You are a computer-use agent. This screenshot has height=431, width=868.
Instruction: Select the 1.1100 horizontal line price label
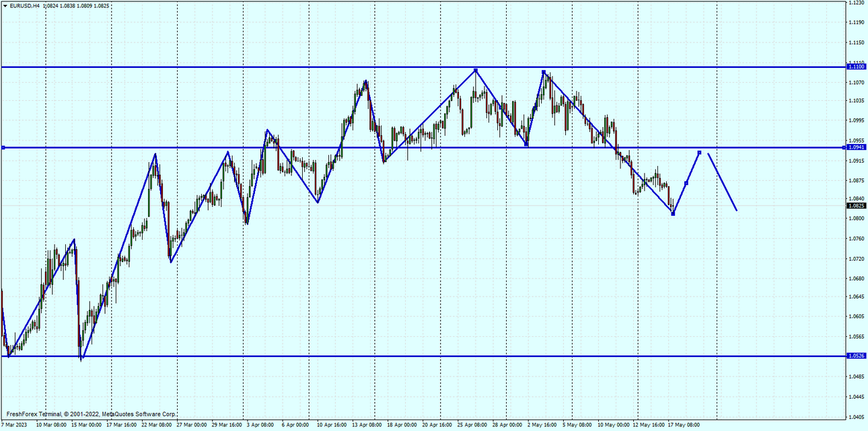point(857,67)
